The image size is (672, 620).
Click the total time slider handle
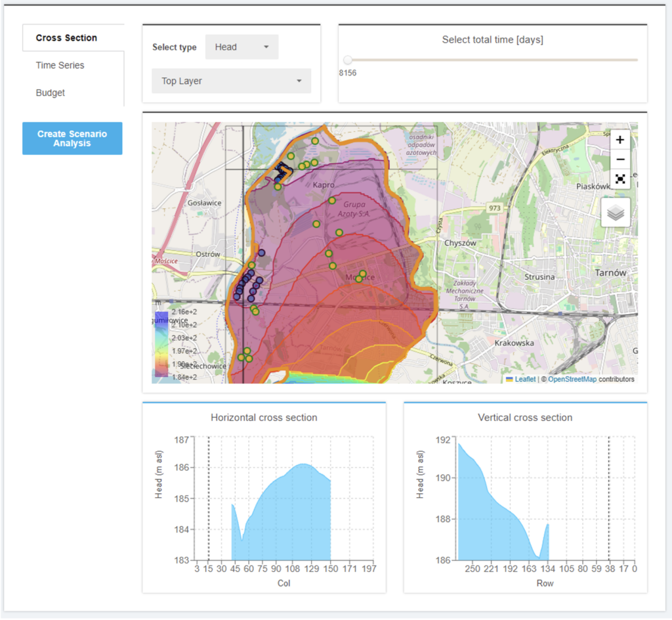click(x=348, y=59)
